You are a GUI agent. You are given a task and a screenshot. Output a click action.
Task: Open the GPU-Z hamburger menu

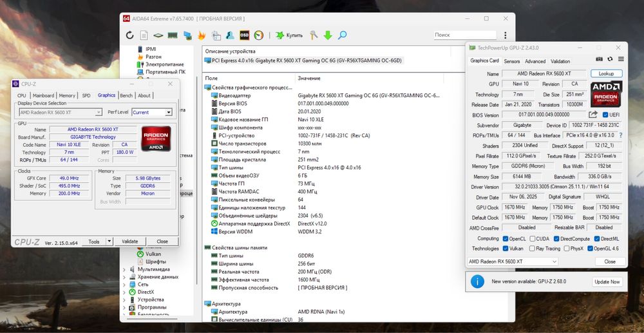621,59
